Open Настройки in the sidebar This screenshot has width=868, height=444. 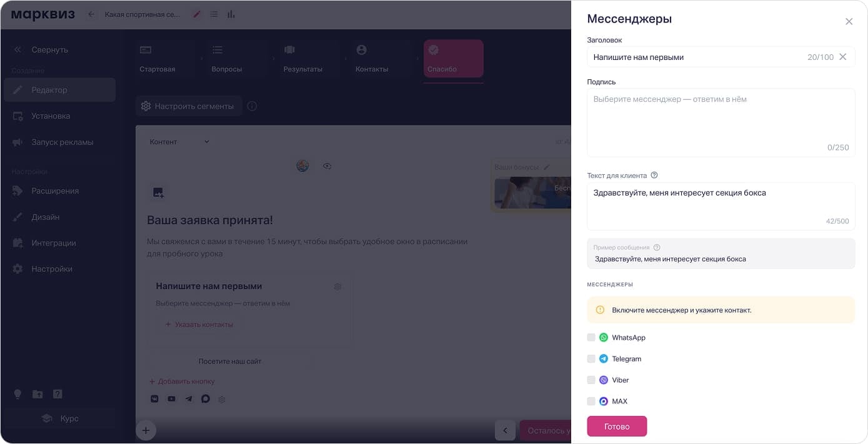tap(59, 269)
